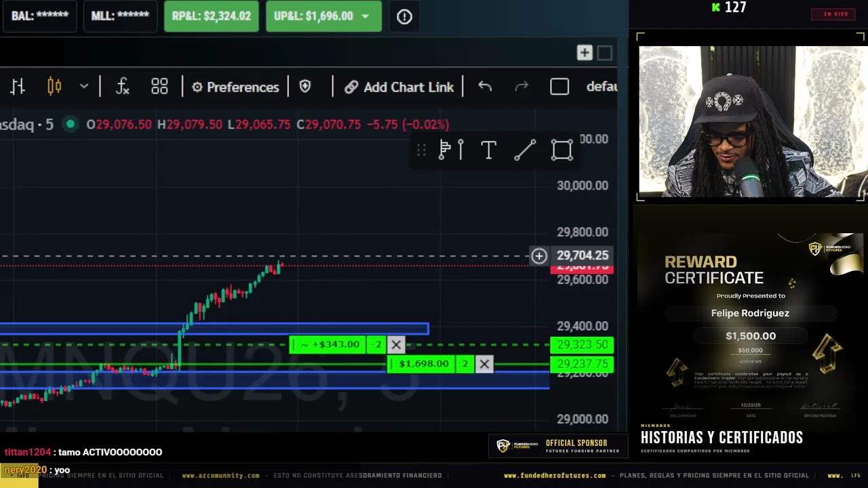
Task: Select the rectangle drawing tool
Action: 561,150
